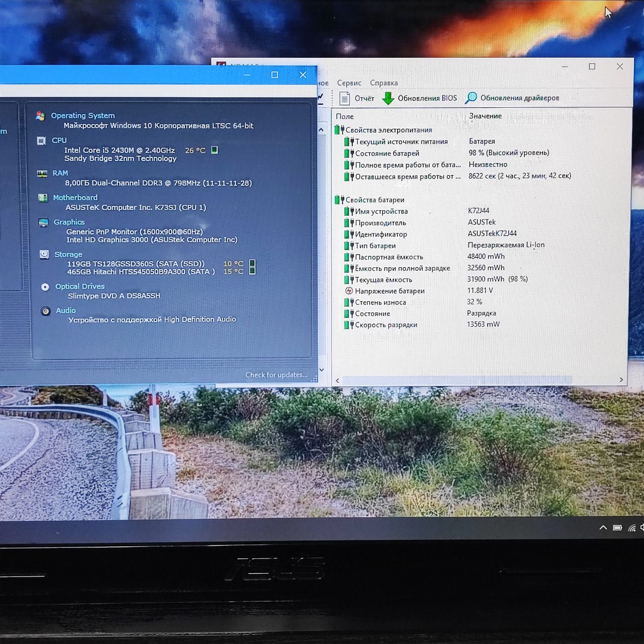
Task: Click the 119GB TS128GSSD360S drive text
Action: 136,264
